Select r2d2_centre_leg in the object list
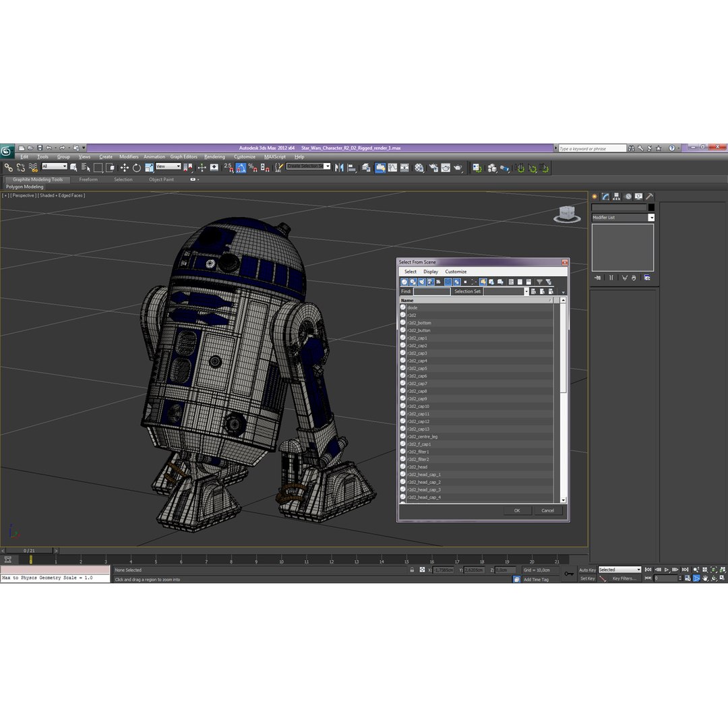This screenshot has width=728, height=728. click(476, 436)
